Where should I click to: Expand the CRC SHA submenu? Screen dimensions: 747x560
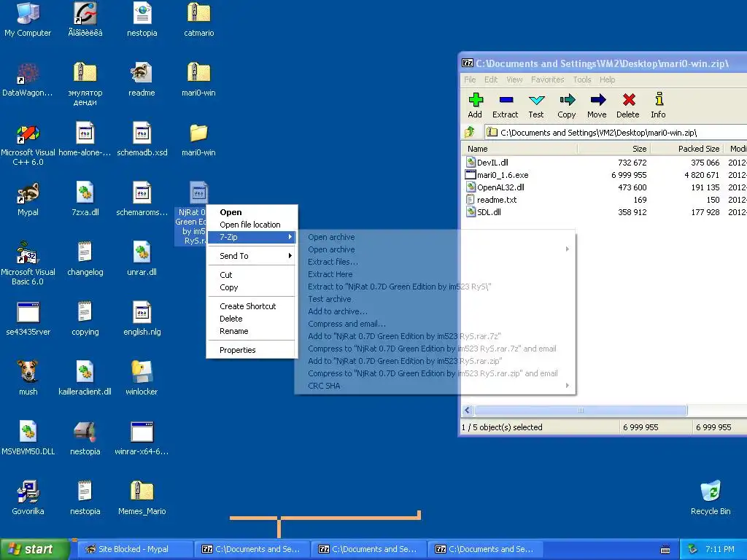click(567, 386)
